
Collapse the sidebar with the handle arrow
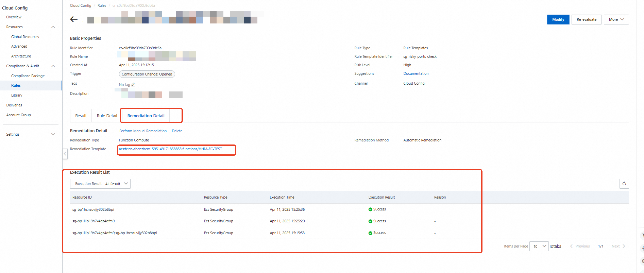click(65, 154)
